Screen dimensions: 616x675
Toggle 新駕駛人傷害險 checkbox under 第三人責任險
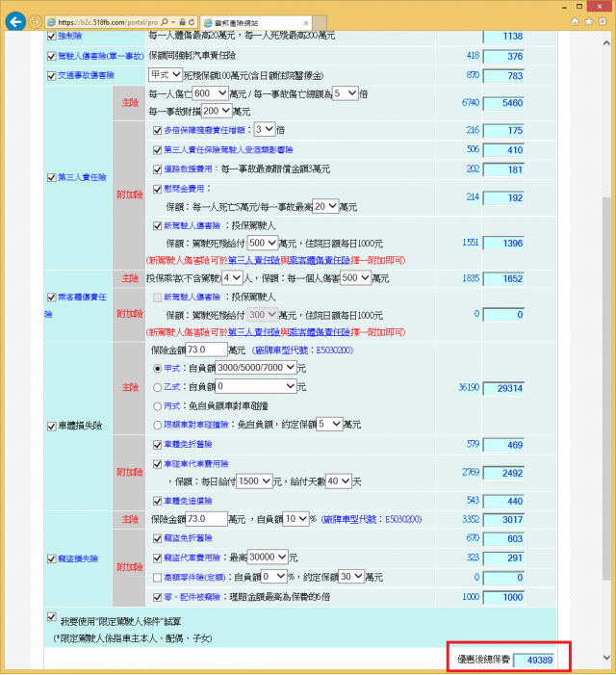click(x=158, y=226)
